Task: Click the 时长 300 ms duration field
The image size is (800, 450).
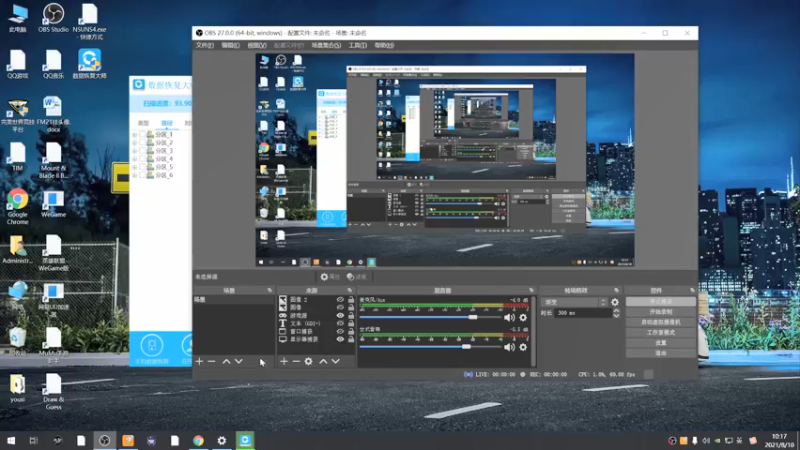Action: [x=583, y=313]
